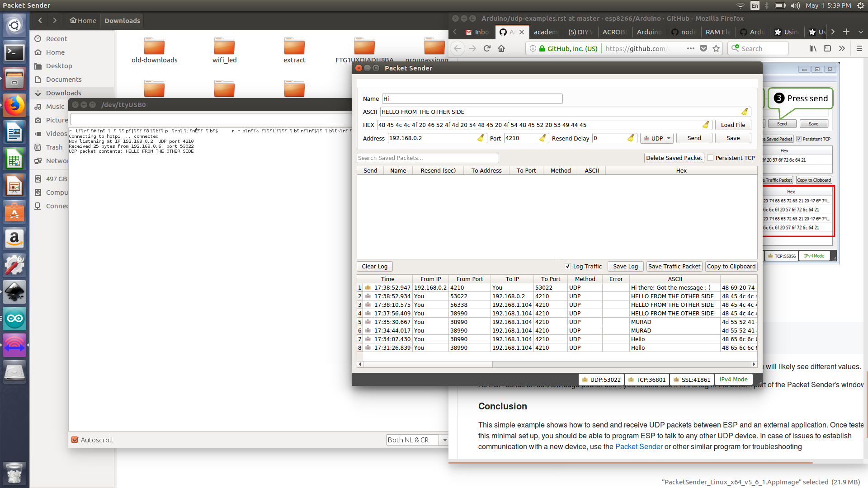Click the Firefox Search box
This screenshot has height=488, width=868.
[x=758, y=48]
